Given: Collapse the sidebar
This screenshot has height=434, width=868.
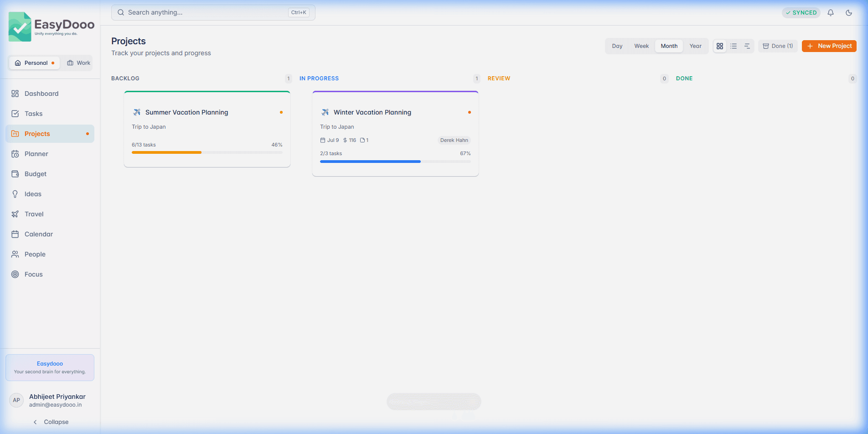Looking at the screenshot, I should tap(50, 422).
